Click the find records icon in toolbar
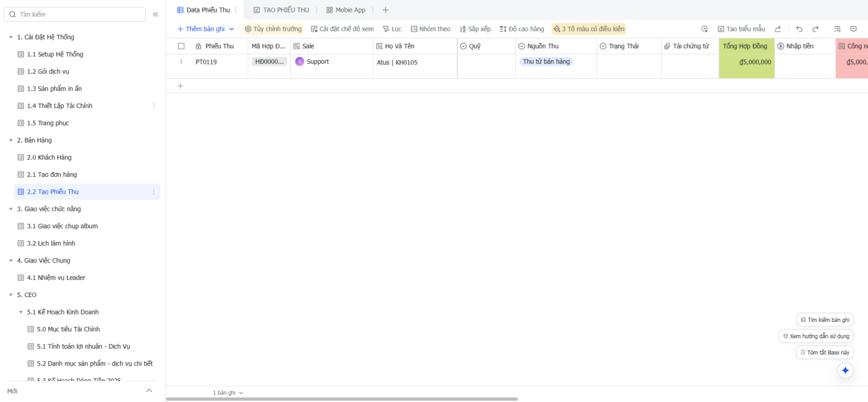This screenshot has width=868, height=402. click(x=837, y=29)
